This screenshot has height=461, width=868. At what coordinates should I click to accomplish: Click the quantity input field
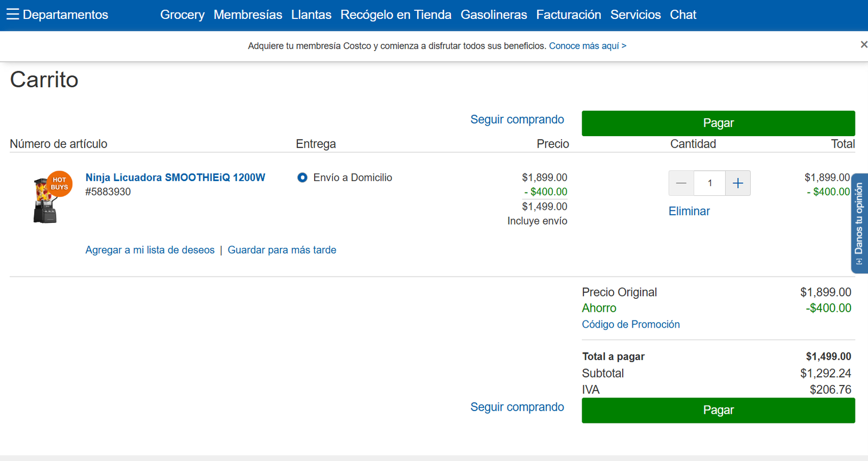click(x=710, y=183)
